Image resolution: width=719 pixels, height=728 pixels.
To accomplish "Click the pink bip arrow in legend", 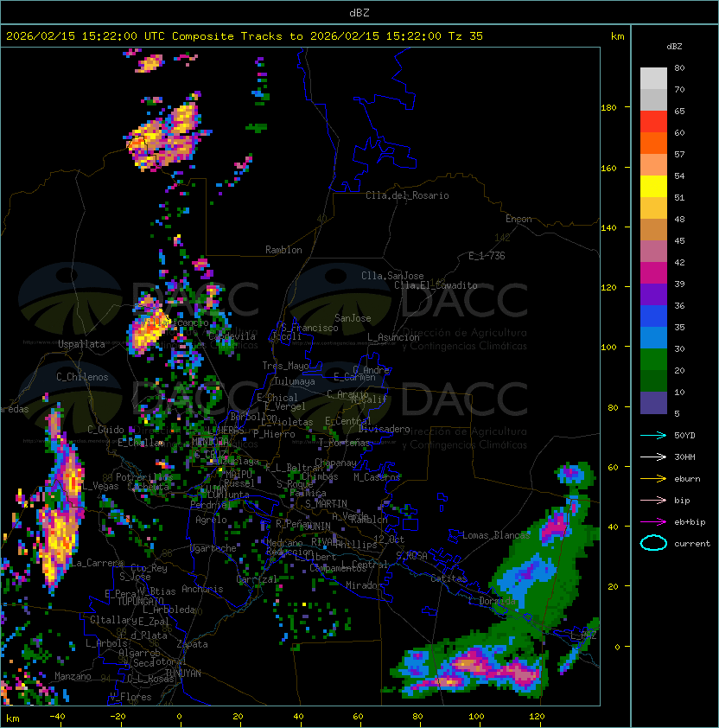I will click(x=653, y=500).
